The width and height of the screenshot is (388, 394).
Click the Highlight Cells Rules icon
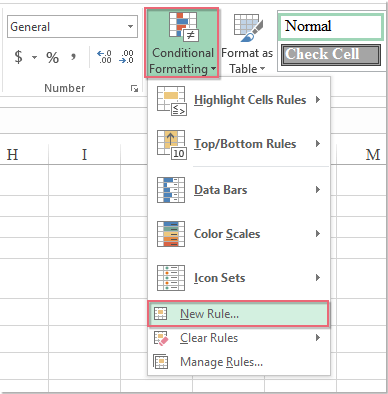pos(172,101)
